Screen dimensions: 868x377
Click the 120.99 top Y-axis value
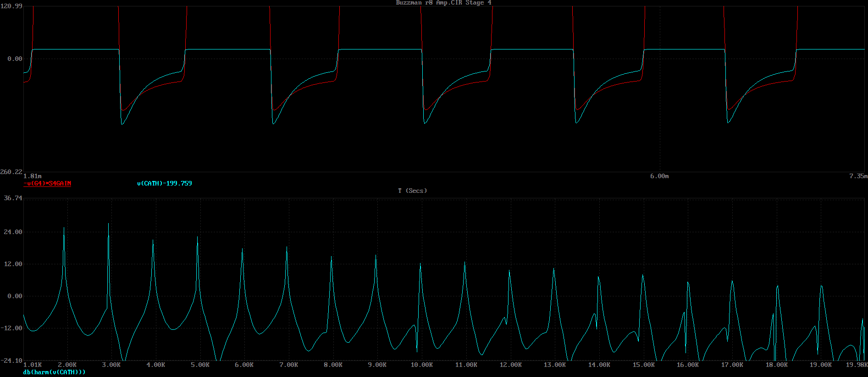click(11, 6)
